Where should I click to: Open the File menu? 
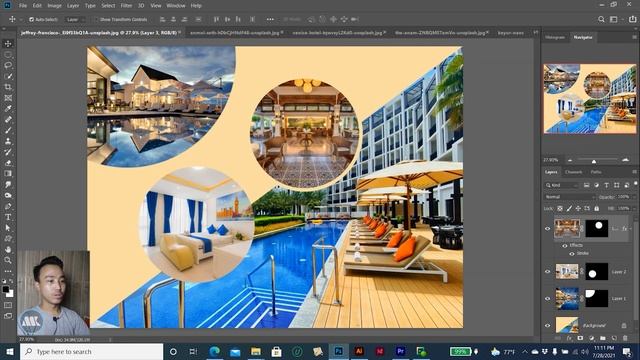23,6
